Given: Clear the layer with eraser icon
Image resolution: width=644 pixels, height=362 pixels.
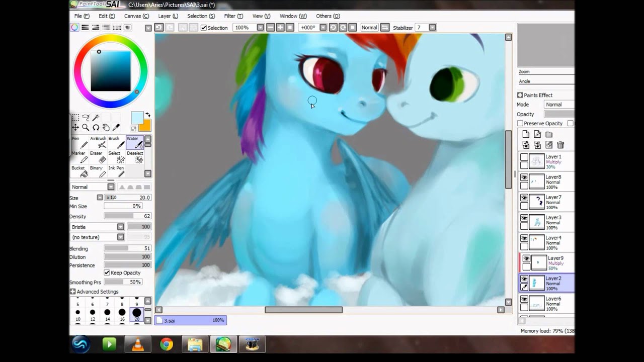Looking at the screenshot, I should click(x=549, y=145).
